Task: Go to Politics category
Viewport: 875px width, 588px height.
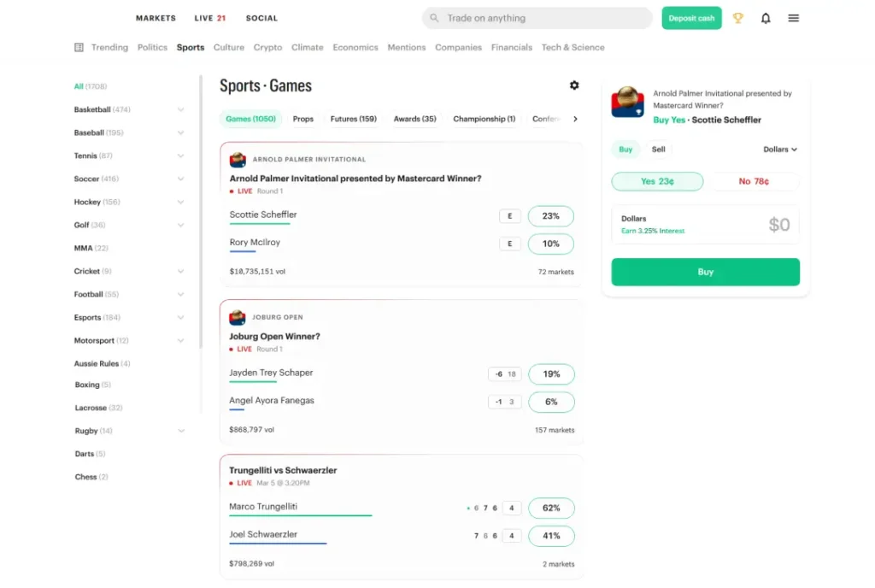Action: 152,47
